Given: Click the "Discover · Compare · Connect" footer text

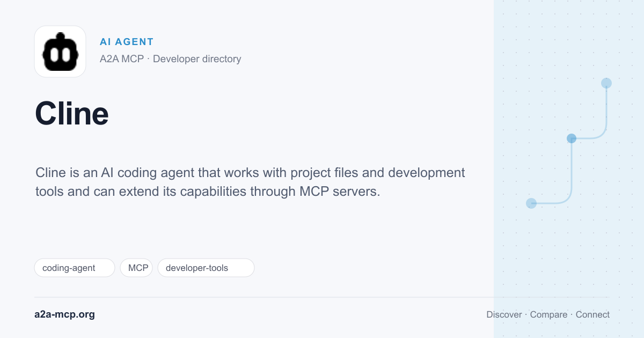Looking at the screenshot, I should [548, 314].
